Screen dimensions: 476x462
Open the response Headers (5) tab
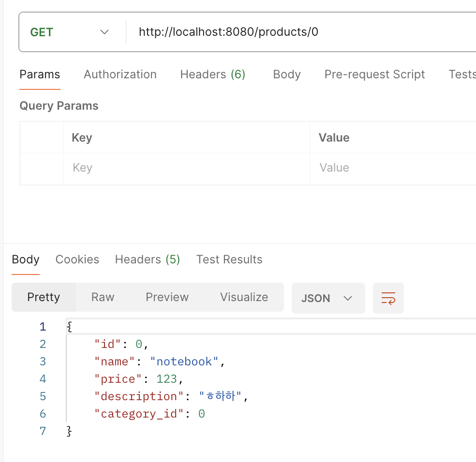click(x=148, y=260)
